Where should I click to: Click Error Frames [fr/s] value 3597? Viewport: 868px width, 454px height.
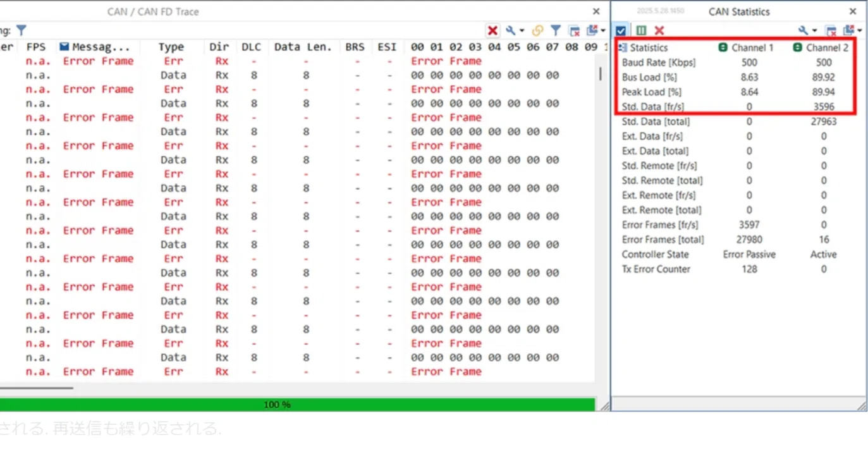click(749, 224)
